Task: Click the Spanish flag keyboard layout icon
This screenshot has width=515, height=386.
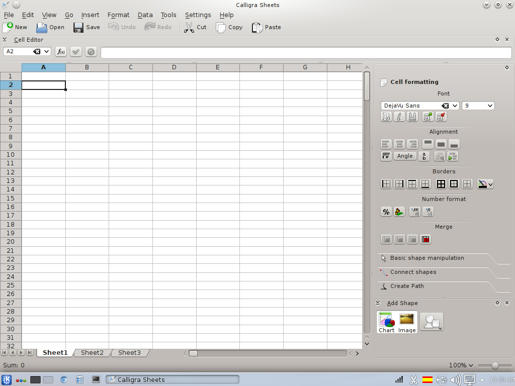Action: pos(427,379)
